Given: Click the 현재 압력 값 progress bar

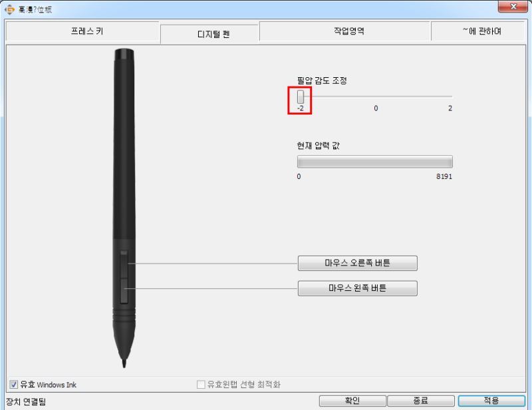Looking at the screenshot, I should [374, 162].
